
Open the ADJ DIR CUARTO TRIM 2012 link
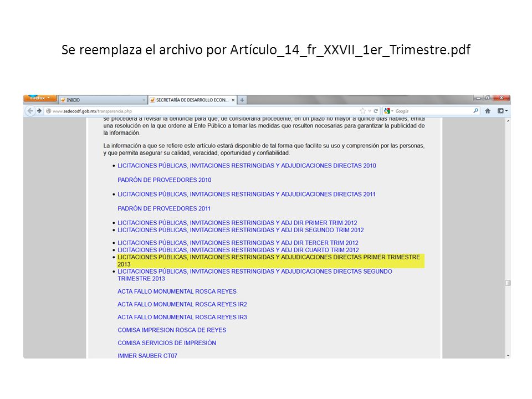(238, 250)
